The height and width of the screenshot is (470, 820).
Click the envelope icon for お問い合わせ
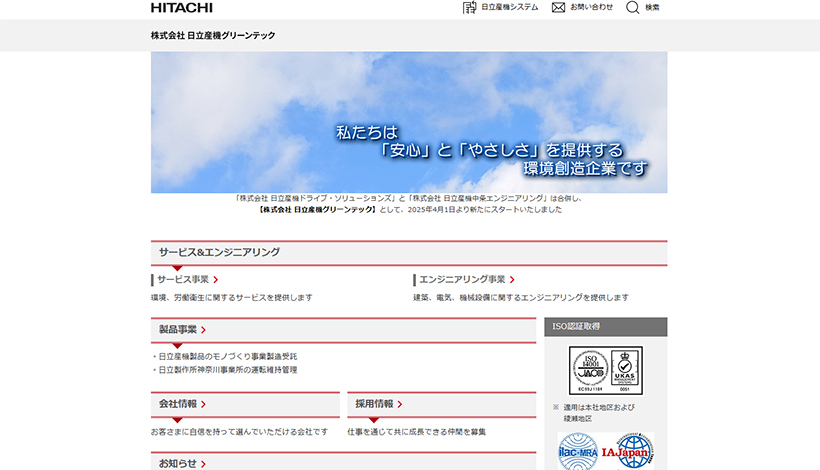pyautogui.click(x=558, y=8)
